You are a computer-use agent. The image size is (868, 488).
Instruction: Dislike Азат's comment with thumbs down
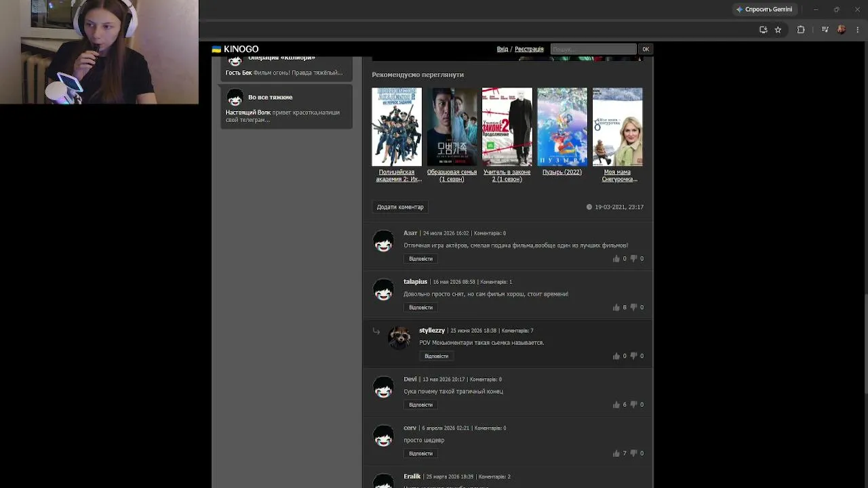[633, 259]
